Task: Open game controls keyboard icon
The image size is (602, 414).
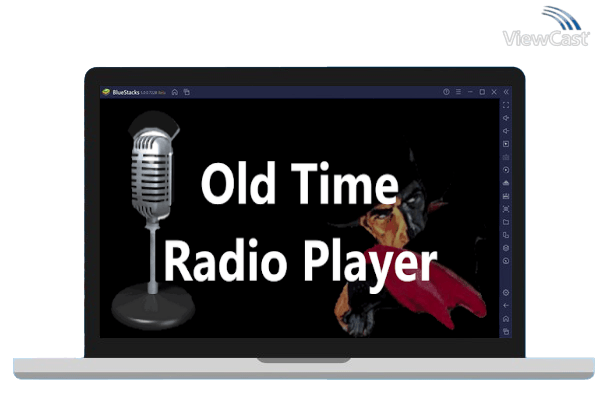Action: coord(506,157)
